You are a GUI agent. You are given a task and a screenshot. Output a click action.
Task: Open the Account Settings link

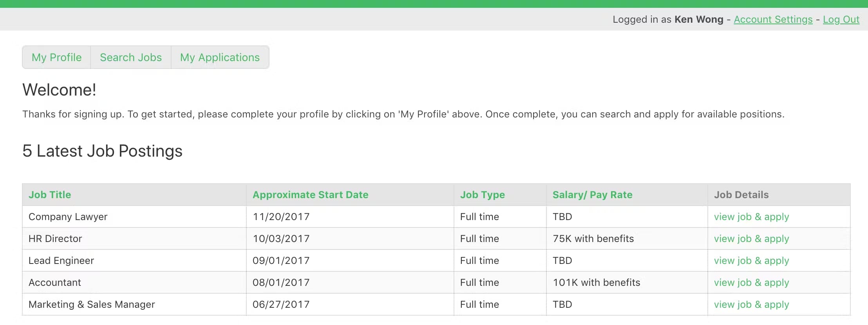click(773, 20)
